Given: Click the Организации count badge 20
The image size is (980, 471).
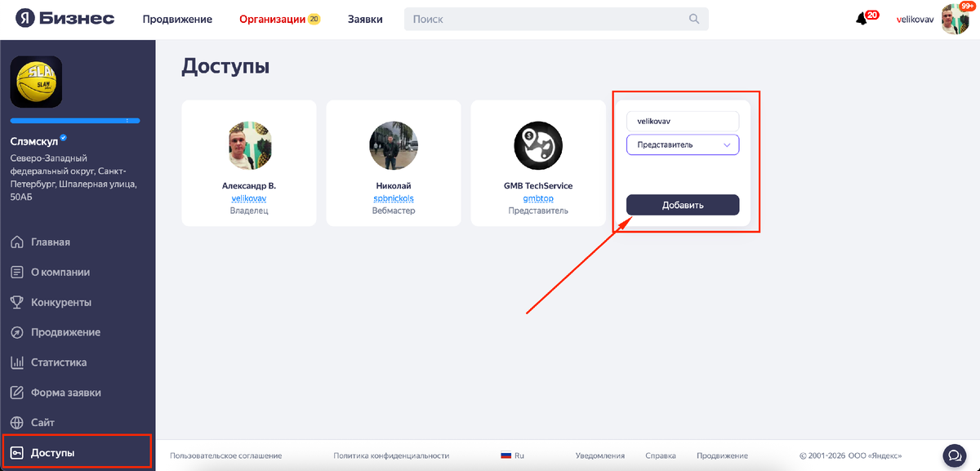Looking at the screenshot, I should [x=313, y=19].
